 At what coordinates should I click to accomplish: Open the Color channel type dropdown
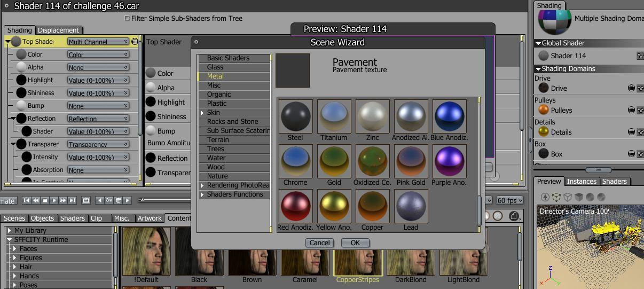(98, 54)
